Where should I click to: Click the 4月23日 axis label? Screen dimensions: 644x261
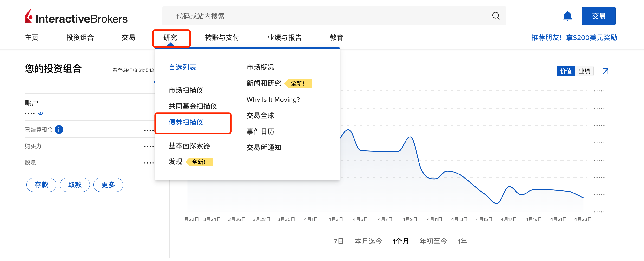[583, 219]
